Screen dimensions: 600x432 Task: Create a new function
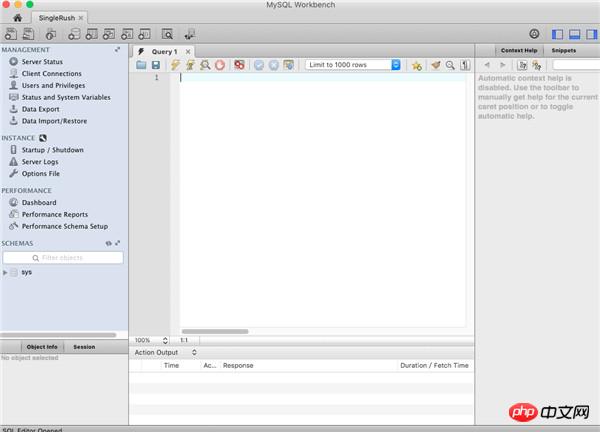coord(144,34)
